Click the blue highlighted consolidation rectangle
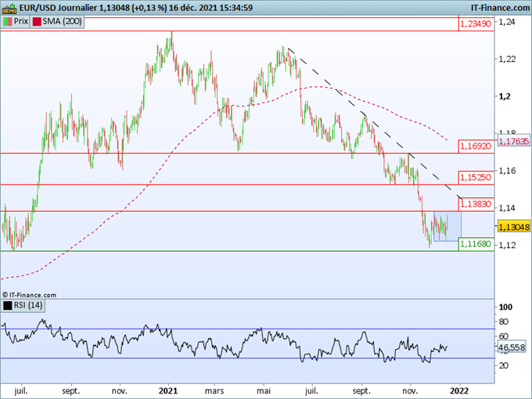Screen dimensions: 532x399 tap(448, 226)
